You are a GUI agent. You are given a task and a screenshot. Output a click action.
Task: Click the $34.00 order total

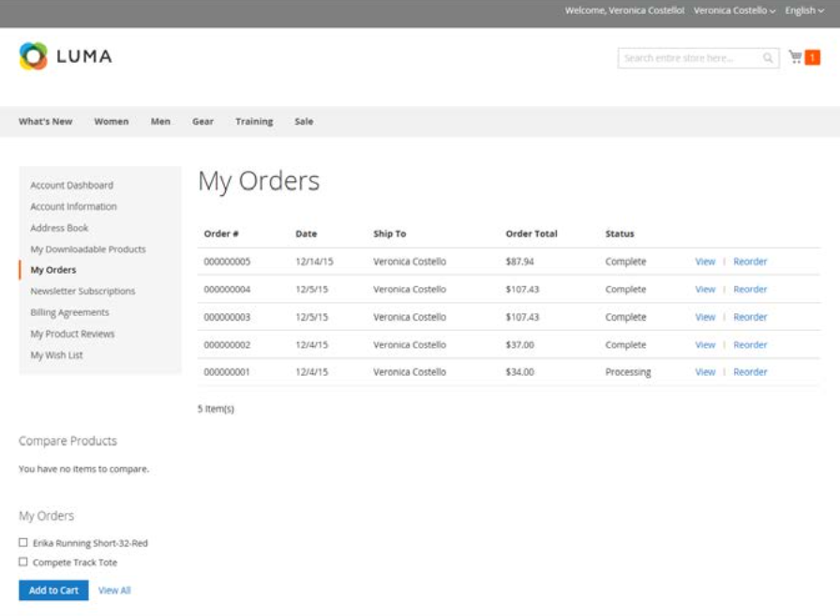519,371
